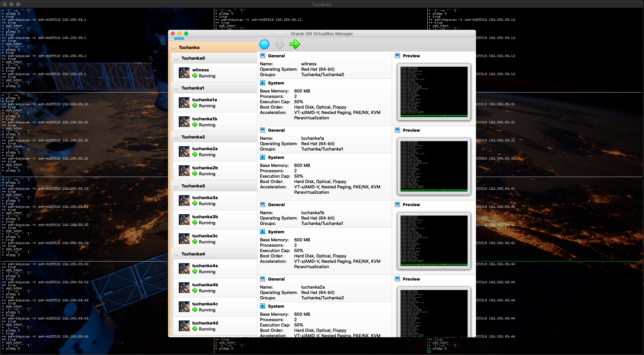The image size is (644, 355).
Task: Click the Running status text under tuchanka4b
Action: click(207, 291)
